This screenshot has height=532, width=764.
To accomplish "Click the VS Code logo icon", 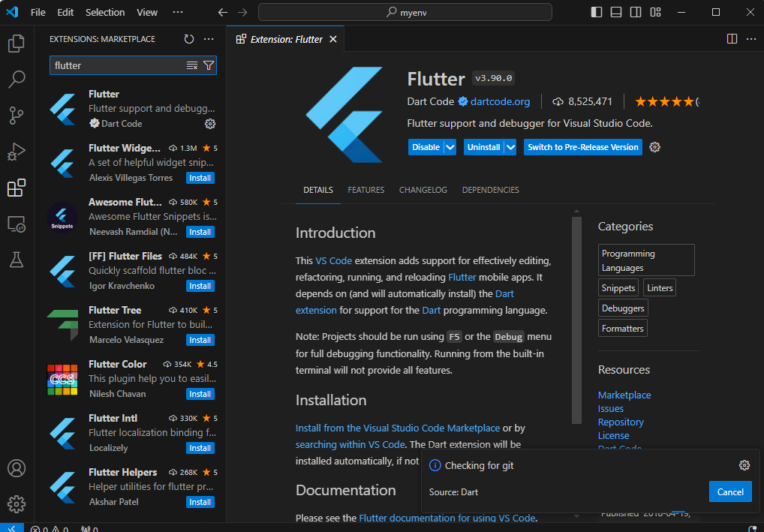I will pos(12,12).
